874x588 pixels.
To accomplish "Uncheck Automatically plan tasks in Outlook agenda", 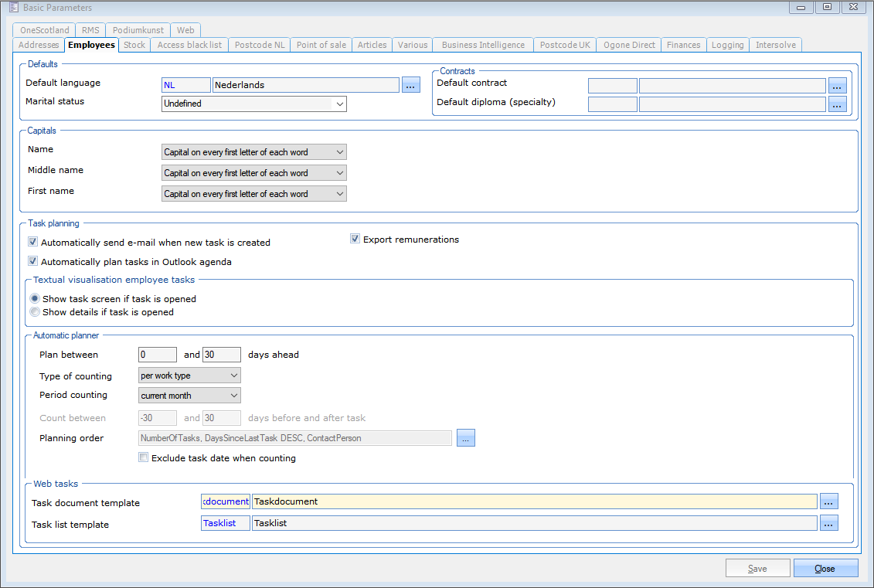I will click(33, 261).
